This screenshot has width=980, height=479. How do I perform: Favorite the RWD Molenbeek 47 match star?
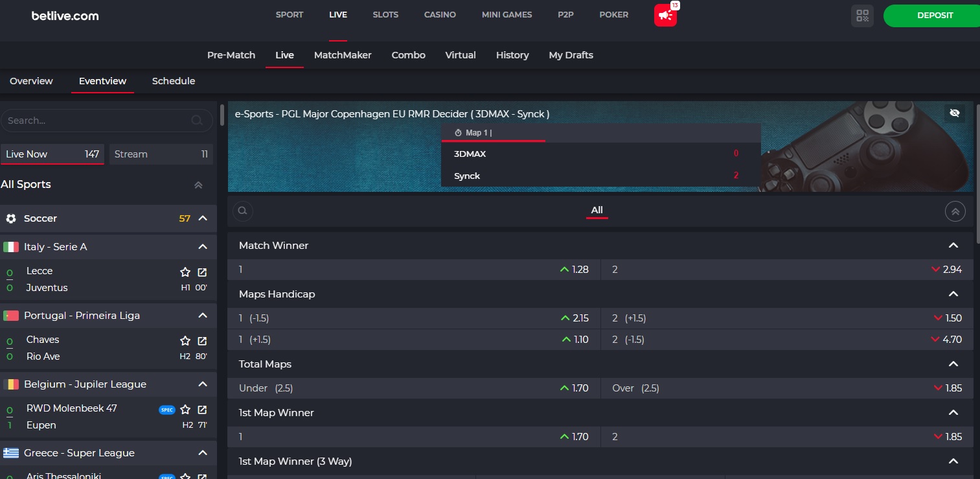click(185, 409)
